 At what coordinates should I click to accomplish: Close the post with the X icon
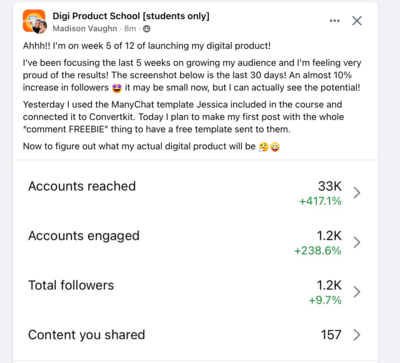pos(357,21)
